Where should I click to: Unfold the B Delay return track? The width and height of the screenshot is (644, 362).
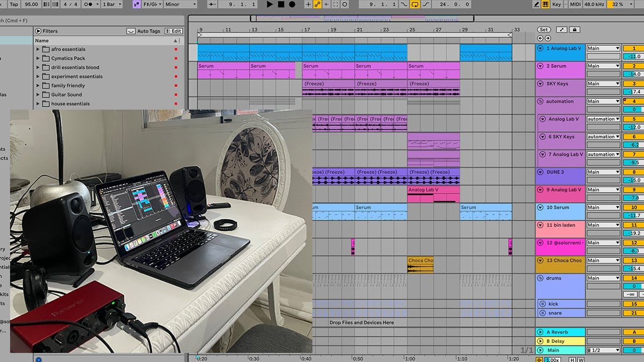pyautogui.click(x=541, y=341)
